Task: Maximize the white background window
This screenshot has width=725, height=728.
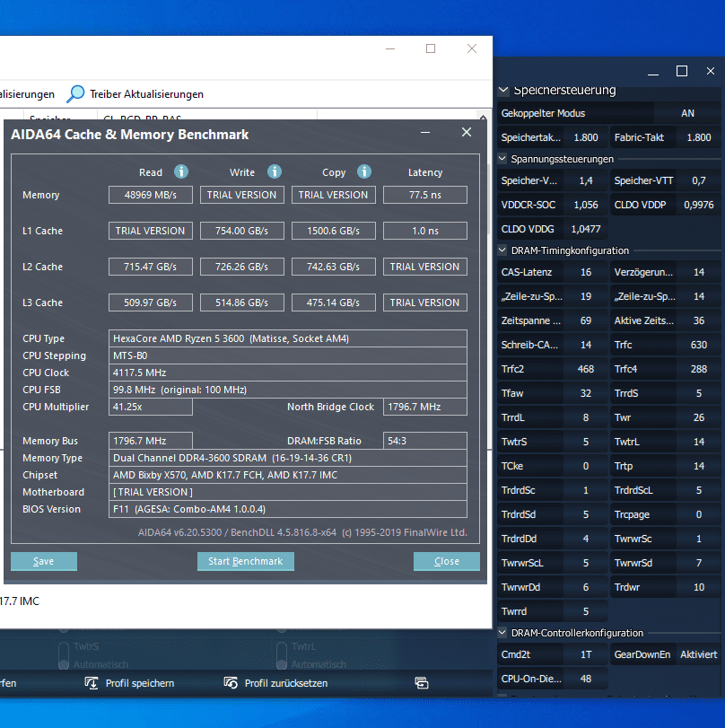Action: pos(431,48)
